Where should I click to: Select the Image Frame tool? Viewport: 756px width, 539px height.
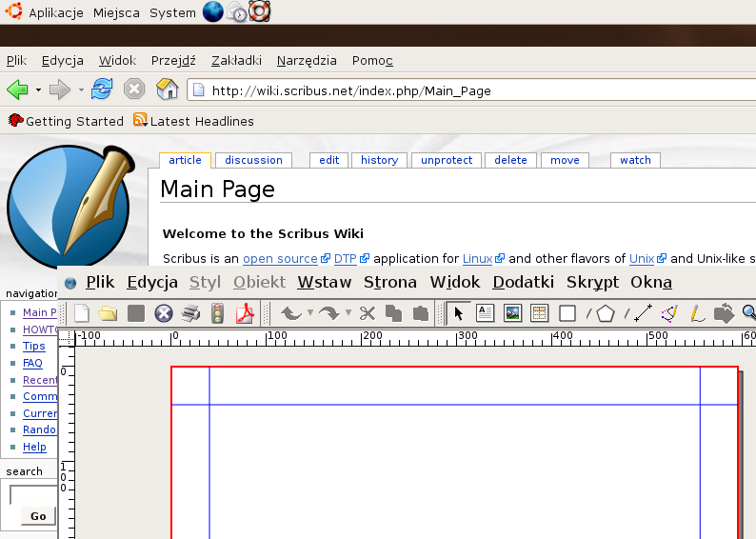512,313
